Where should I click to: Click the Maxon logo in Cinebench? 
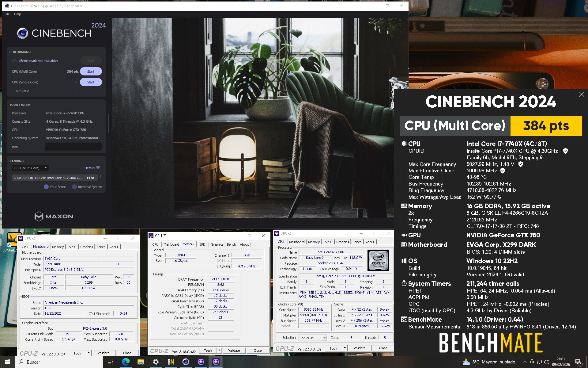pos(54,216)
